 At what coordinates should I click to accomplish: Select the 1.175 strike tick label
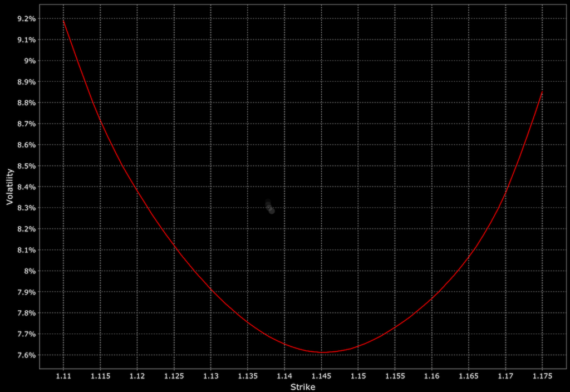tap(543, 376)
